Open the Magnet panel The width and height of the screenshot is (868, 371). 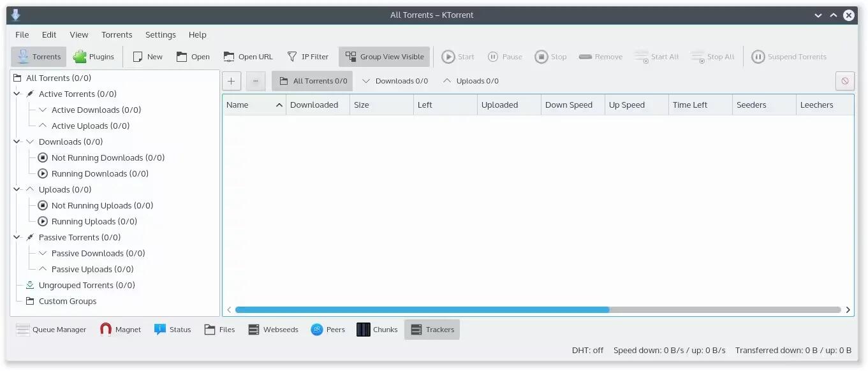tap(121, 330)
